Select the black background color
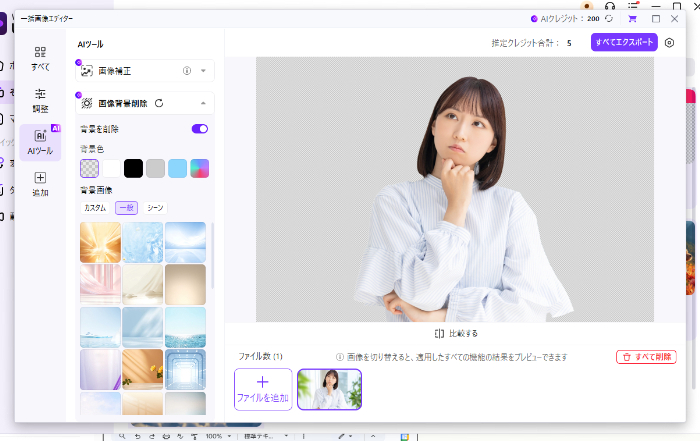Image resolution: width=700 pixels, height=441 pixels. 133,169
